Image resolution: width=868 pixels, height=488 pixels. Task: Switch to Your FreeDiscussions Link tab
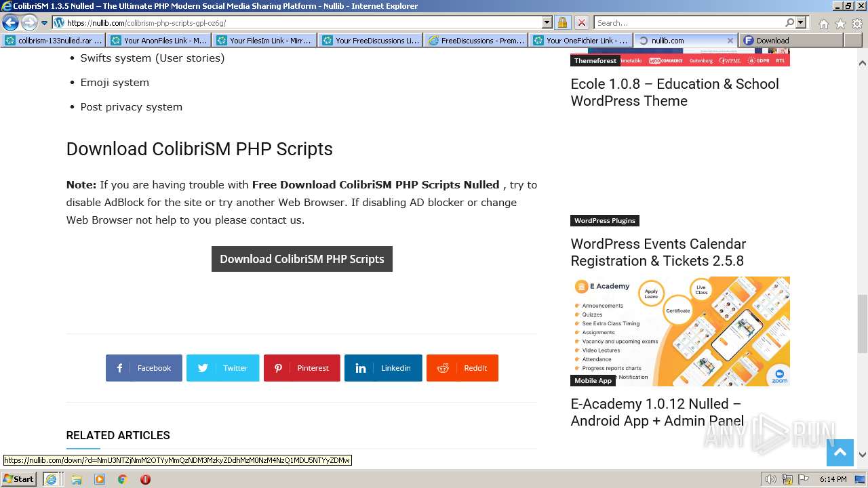pyautogui.click(x=371, y=41)
